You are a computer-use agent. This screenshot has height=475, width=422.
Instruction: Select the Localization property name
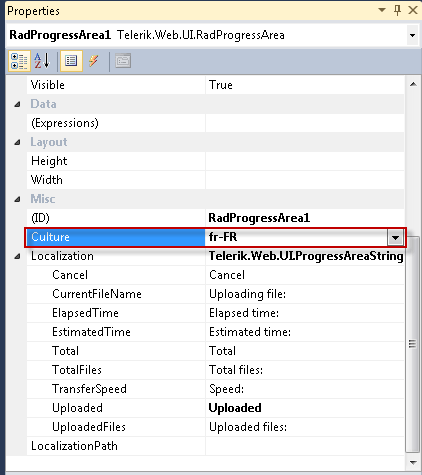62,256
